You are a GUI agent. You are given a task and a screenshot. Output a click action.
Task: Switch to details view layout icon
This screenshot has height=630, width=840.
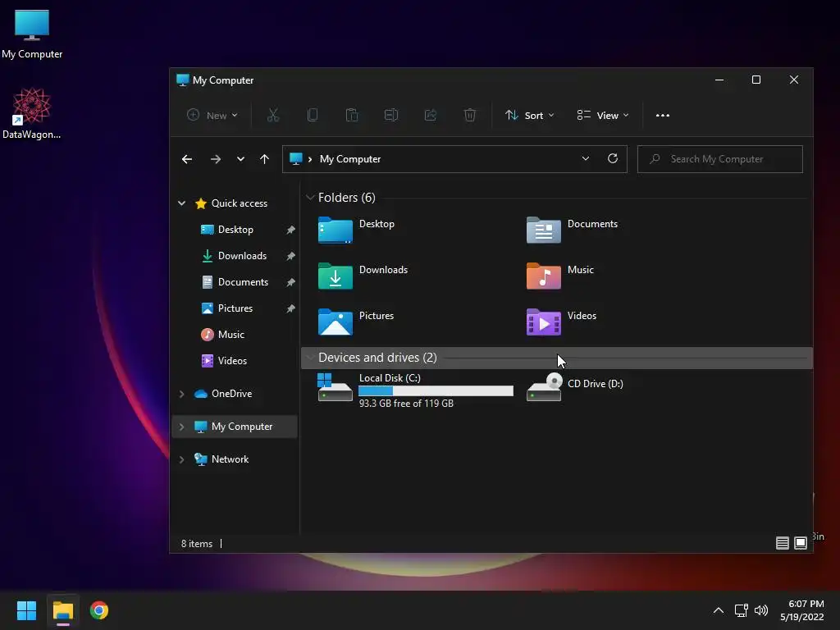coord(782,543)
